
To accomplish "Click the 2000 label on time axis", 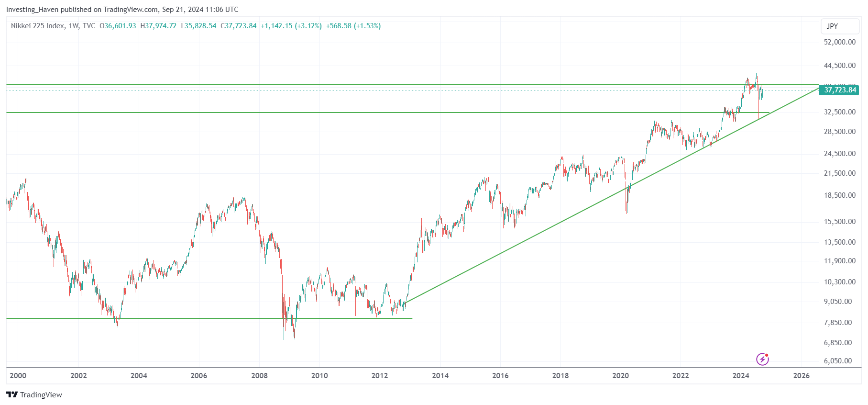I will click(x=18, y=376).
